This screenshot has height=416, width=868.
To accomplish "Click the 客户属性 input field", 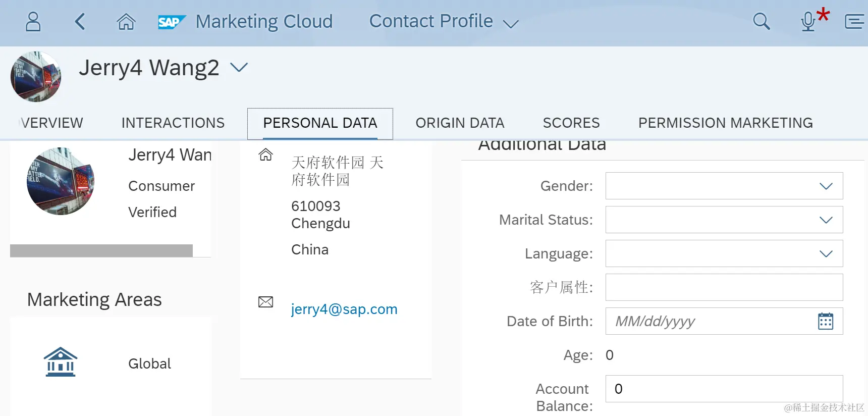I will pos(724,287).
